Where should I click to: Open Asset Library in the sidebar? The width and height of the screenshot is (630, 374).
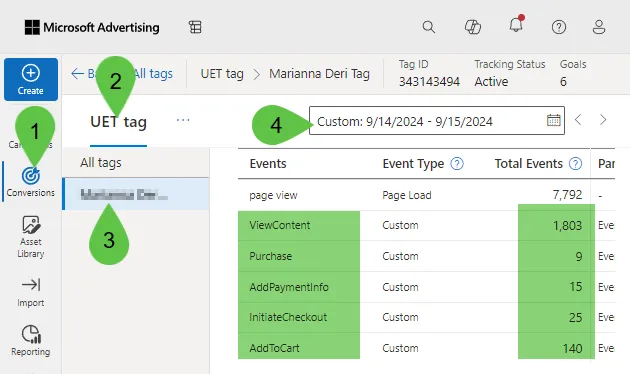coord(31,237)
